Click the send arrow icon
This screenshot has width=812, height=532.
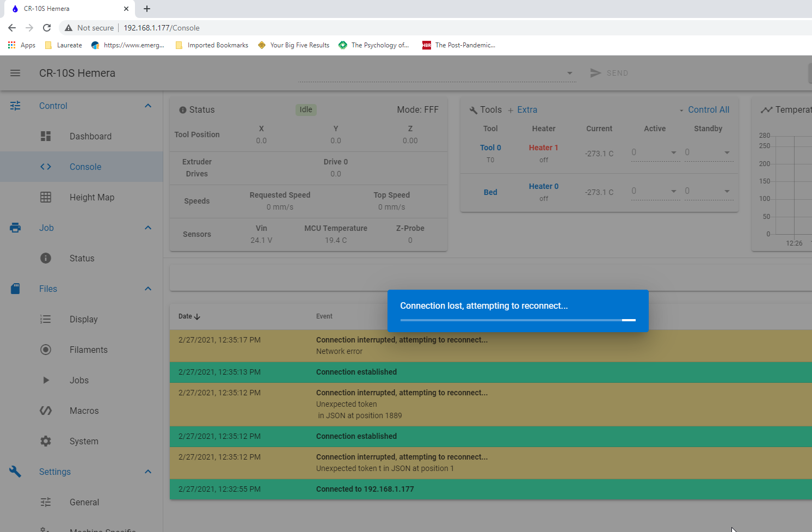point(596,73)
